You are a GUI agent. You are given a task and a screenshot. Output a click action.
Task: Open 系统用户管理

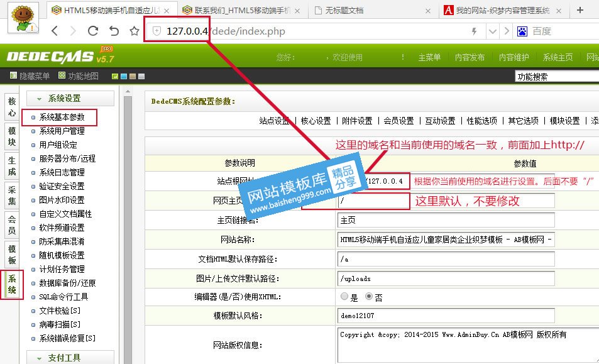click(62, 131)
